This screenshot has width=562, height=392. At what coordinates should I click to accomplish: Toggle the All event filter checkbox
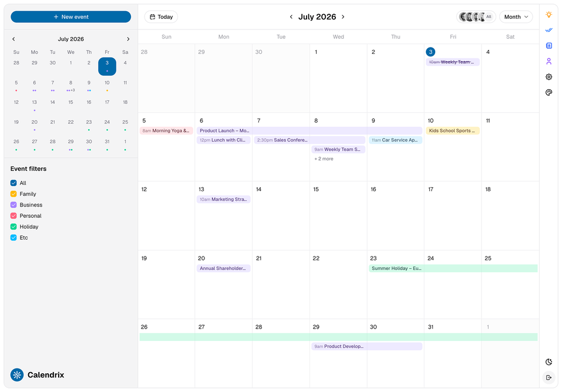(14, 183)
